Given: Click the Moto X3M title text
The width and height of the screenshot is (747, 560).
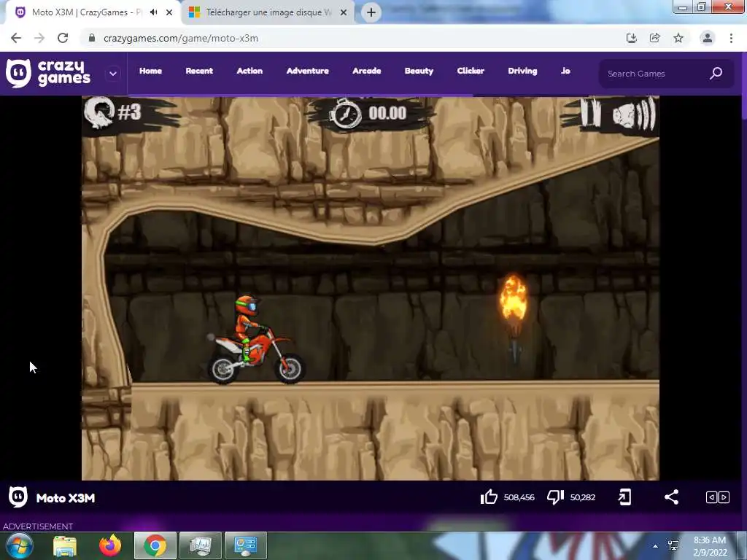Looking at the screenshot, I should [x=66, y=498].
